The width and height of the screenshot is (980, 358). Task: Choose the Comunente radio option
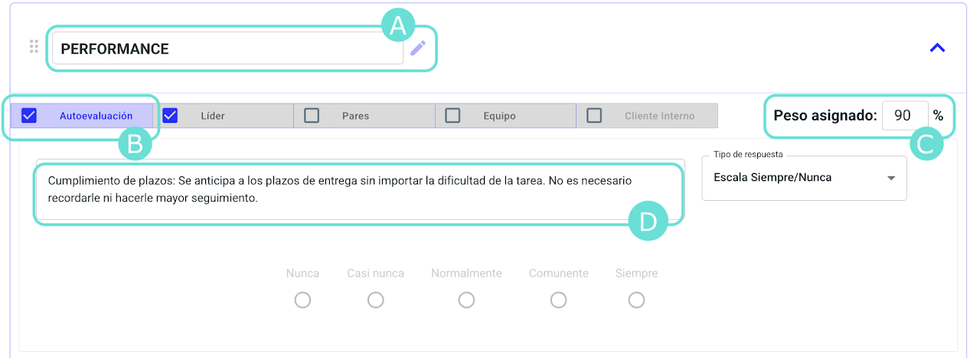click(x=558, y=300)
